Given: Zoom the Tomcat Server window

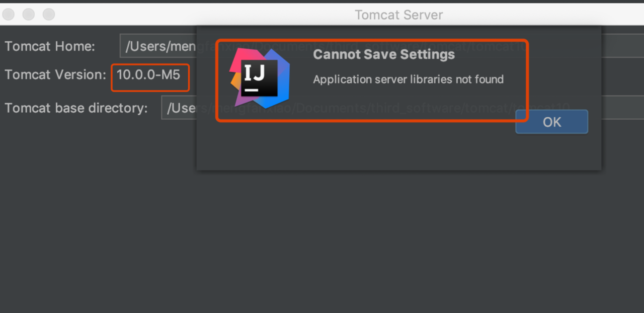Looking at the screenshot, I should tap(49, 15).
